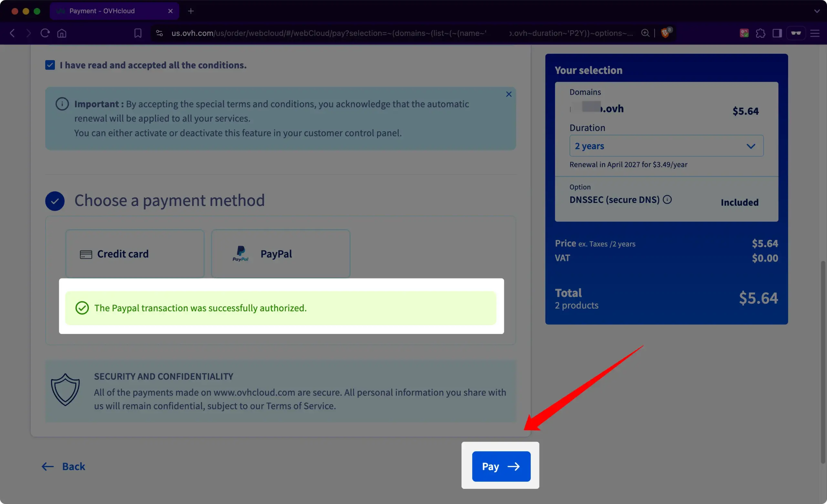This screenshot has height=504, width=827.
Task: Click the green success checkmark icon
Action: tap(82, 308)
